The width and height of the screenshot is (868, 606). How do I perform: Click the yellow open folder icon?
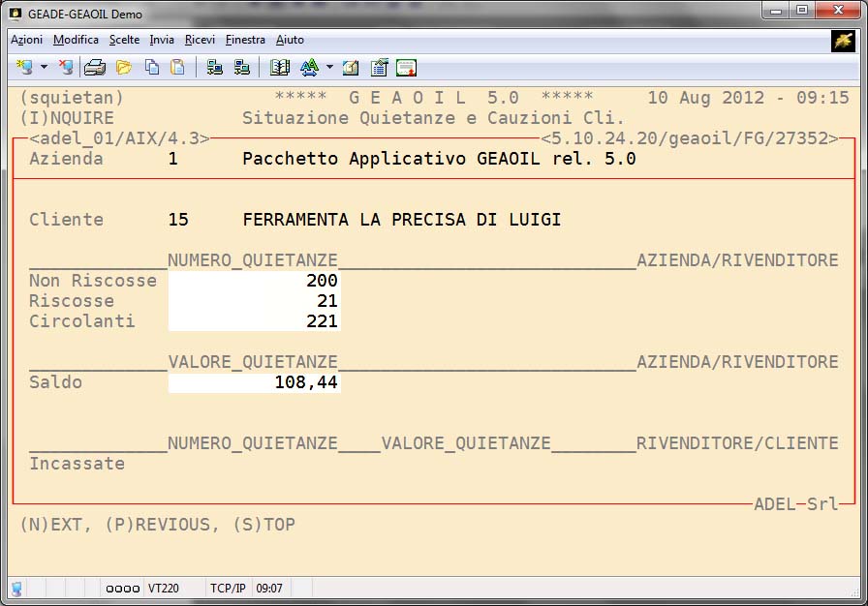click(123, 68)
